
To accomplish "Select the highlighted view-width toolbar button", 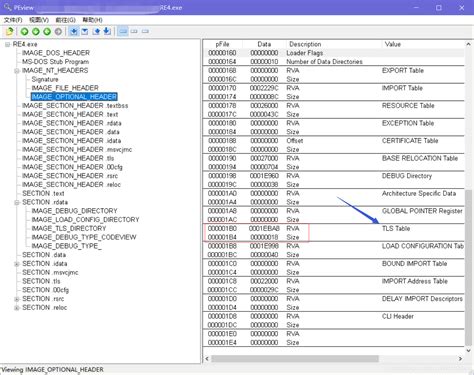I will pos(123,31).
